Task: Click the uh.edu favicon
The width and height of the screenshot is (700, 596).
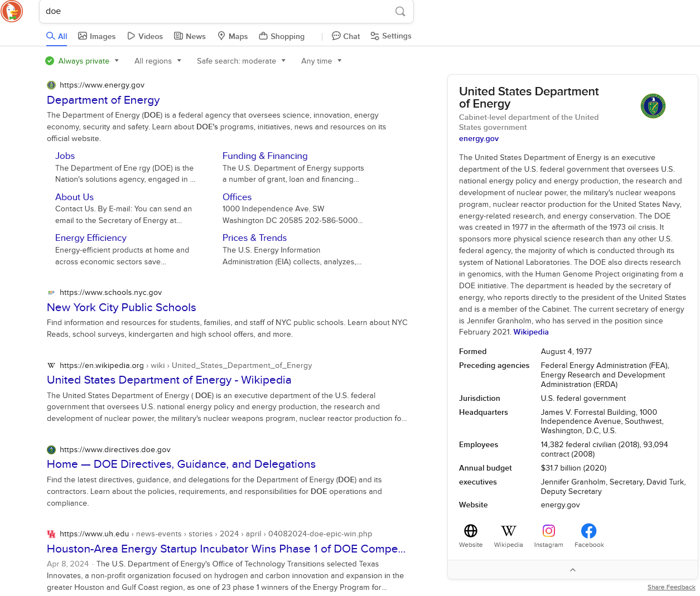Action: point(51,534)
